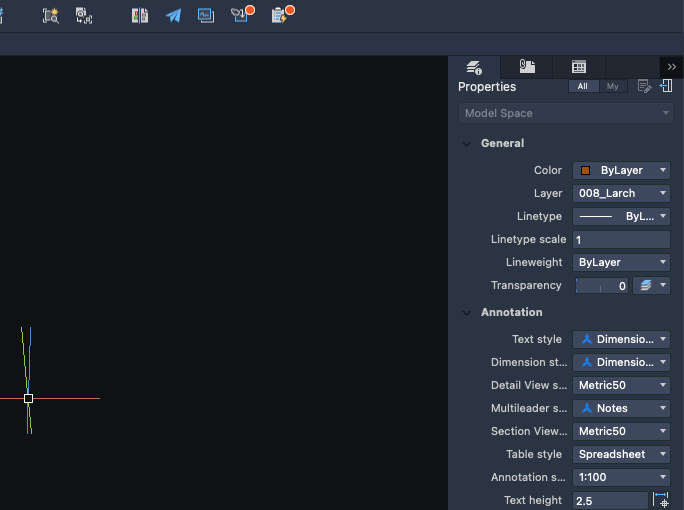
Task: Click the find non-purgeable items toolbar icon
Action: tap(84, 16)
